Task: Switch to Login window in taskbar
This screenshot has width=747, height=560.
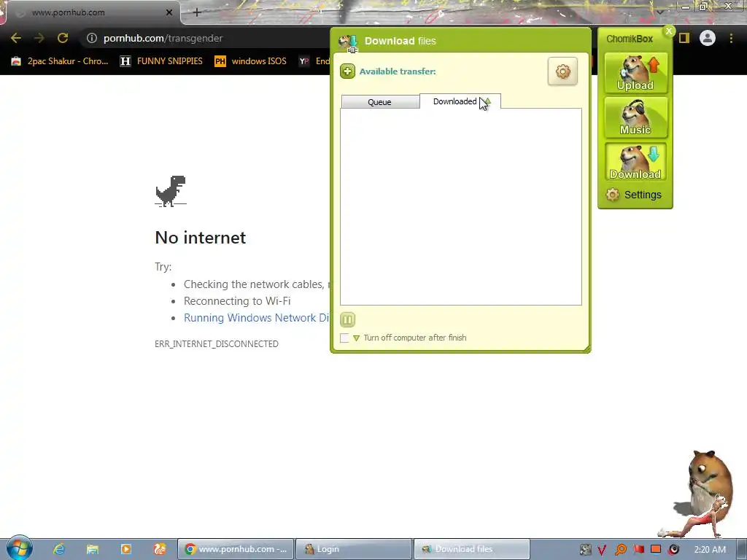Action: 354,549
